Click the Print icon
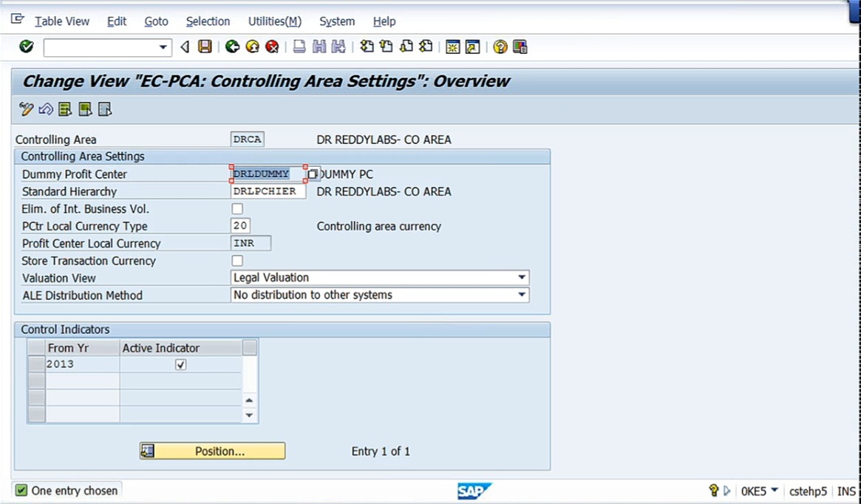The image size is (861, 504). [299, 47]
